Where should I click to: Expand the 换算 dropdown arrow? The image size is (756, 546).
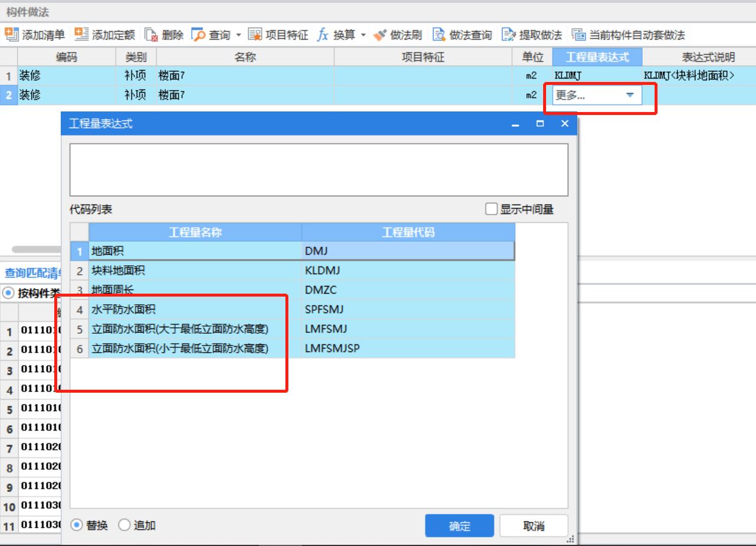point(363,35)
